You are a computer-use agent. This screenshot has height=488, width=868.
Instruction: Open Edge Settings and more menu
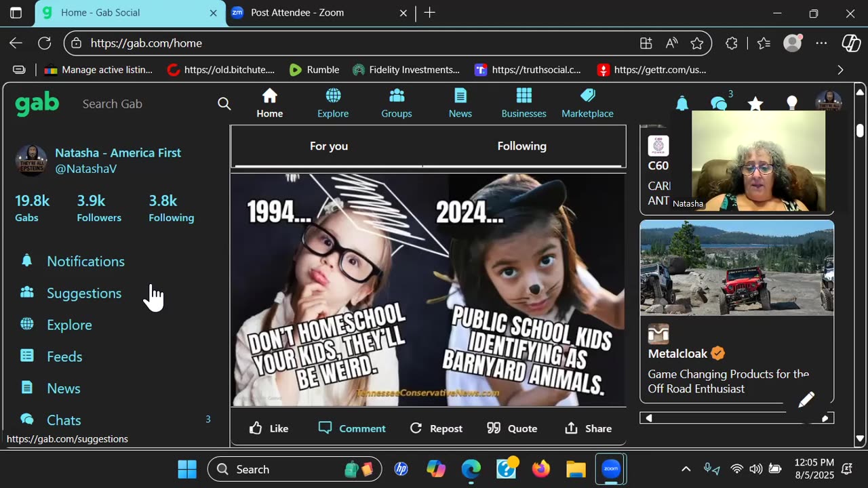[821, 43]
